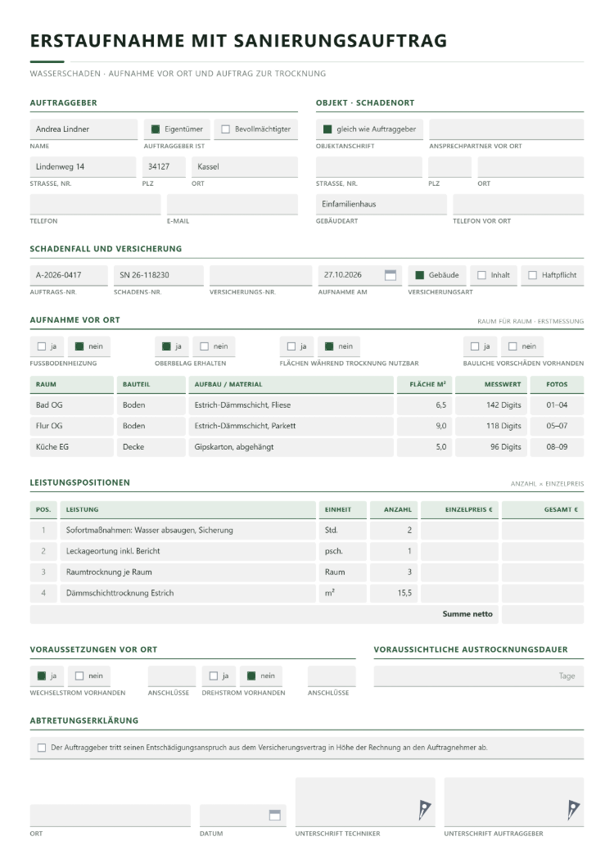Tick nein for Wechselstrom vorhanden
The width and height of the screenshot is (614, 868).
(x=79, y=676)
